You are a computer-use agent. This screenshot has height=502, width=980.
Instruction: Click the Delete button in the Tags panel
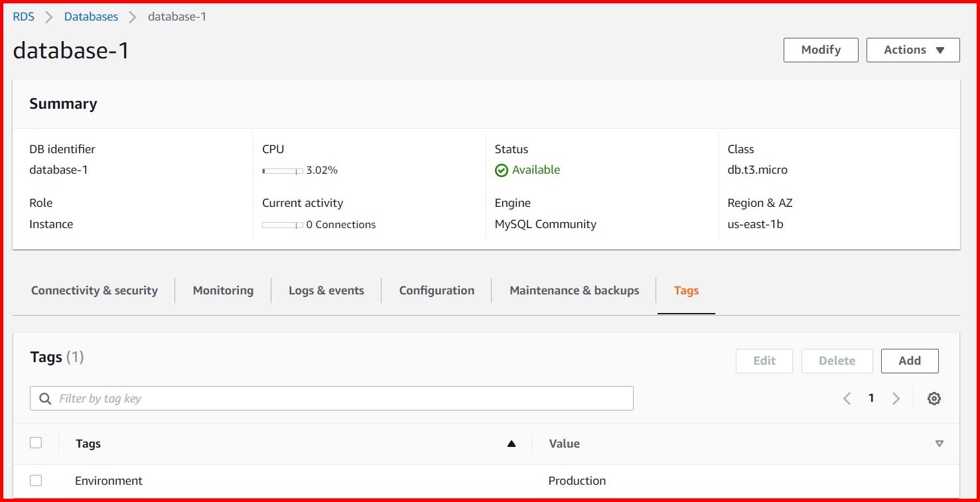point(837,361)
